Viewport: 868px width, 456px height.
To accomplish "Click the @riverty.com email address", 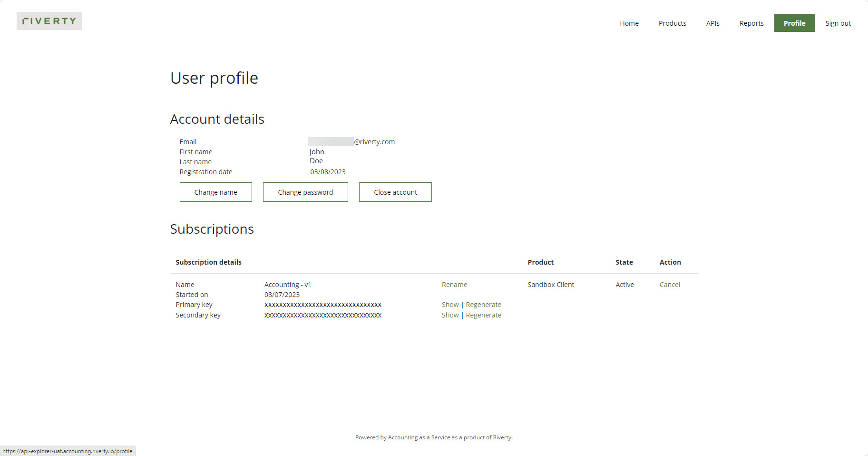I will (x=352, y=142).
